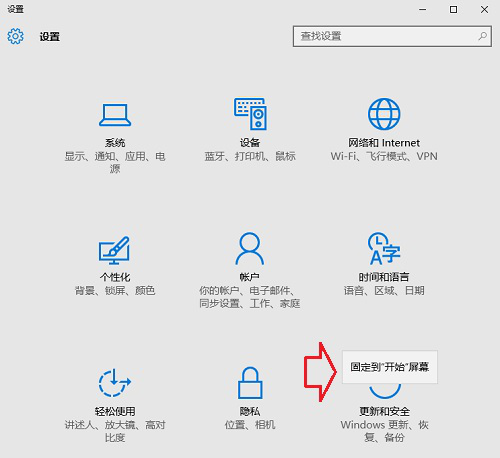Open the 系统 laptop icon
Screen dimensions: 500x458
tap(115, 115)
